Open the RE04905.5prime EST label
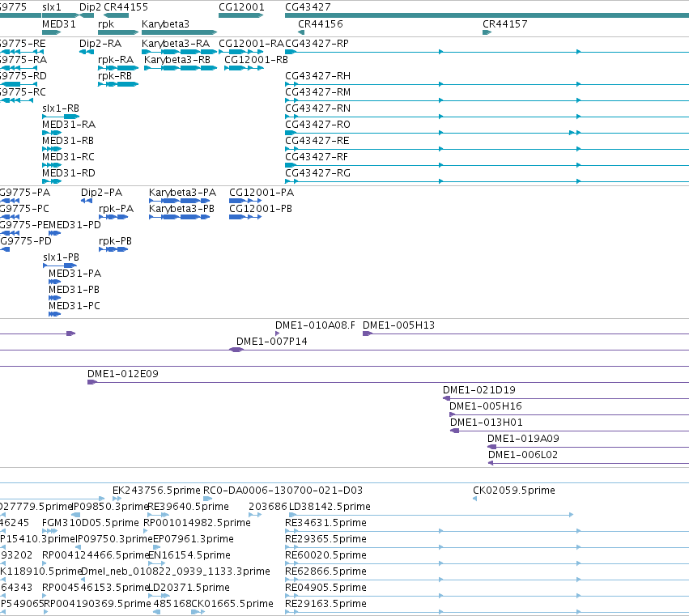689x616 pixels. pyautogui.click(x=325, y=588)
